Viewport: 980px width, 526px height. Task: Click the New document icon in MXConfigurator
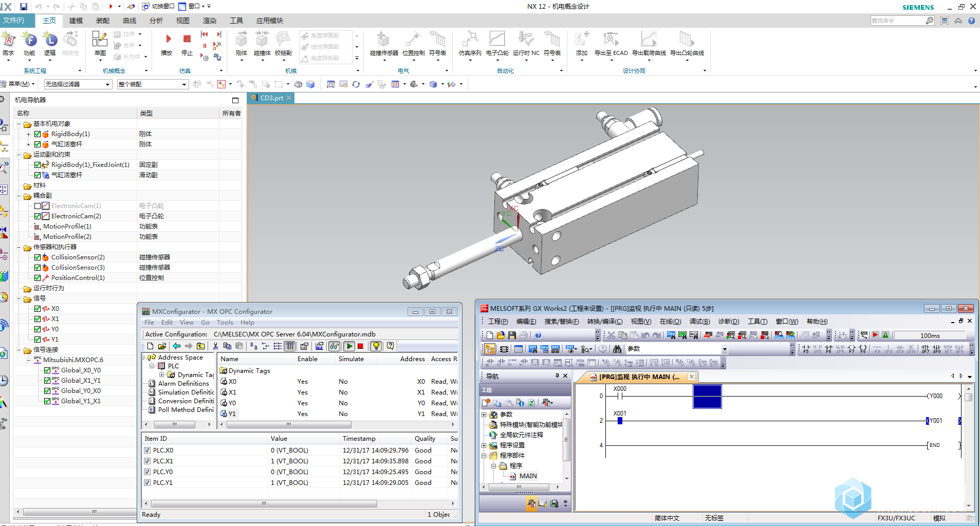151,346
